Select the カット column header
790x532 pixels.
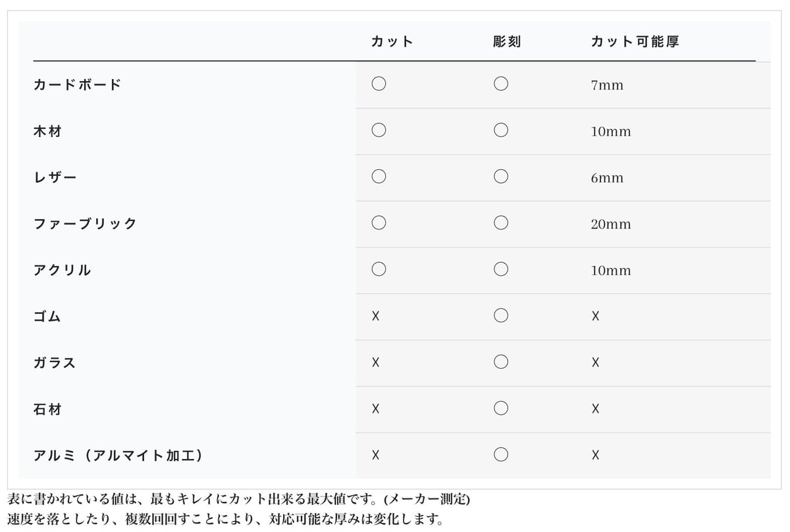pyautogui.click(x=392, y=41)
